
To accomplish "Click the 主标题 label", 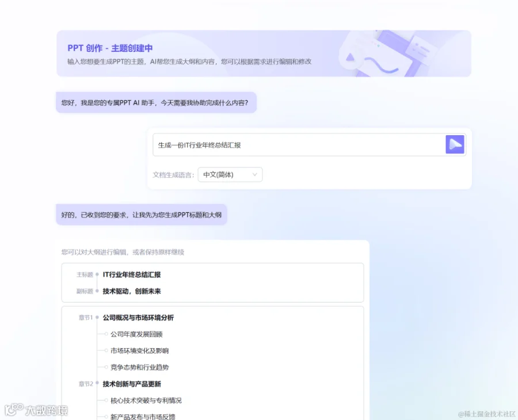I will 85,274.
